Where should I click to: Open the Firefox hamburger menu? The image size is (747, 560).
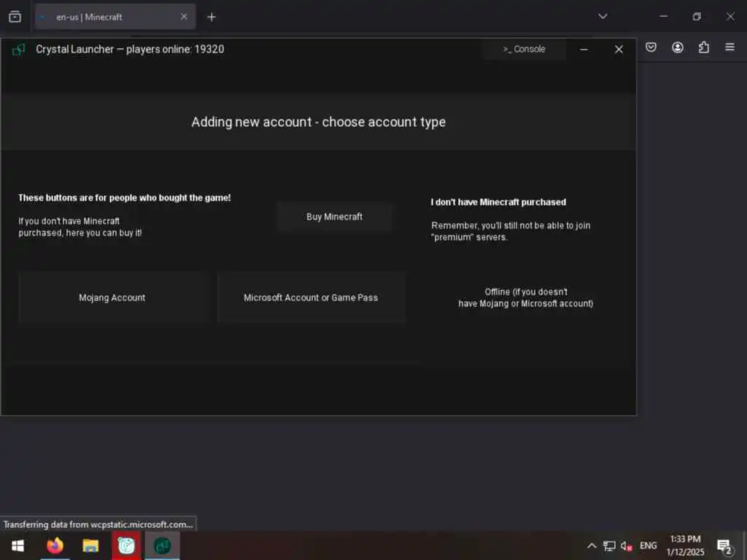729,47
